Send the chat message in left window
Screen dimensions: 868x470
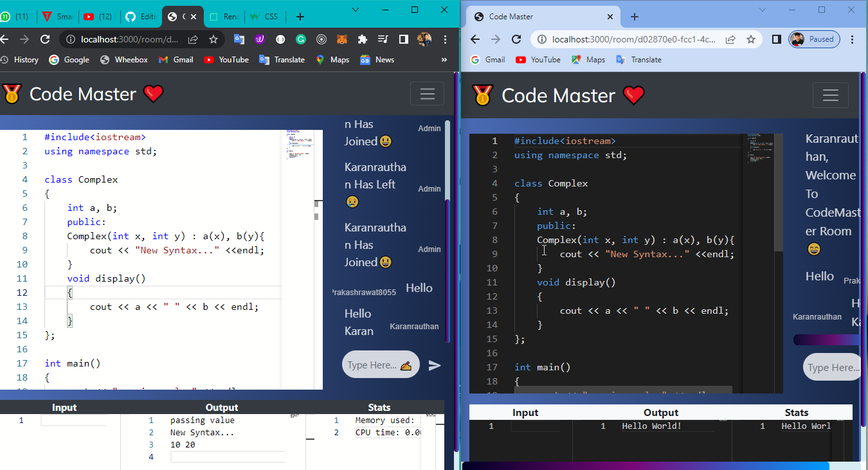coord(435,365)
